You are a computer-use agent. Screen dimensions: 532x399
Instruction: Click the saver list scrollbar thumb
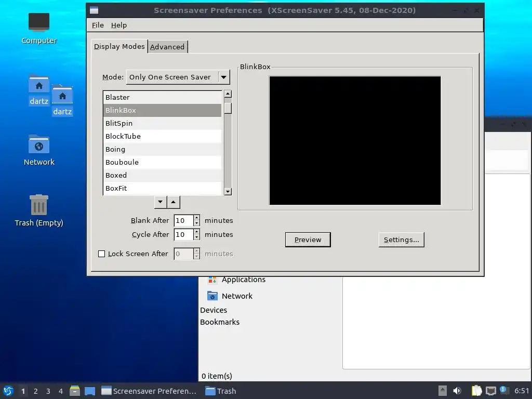point(228,108)
